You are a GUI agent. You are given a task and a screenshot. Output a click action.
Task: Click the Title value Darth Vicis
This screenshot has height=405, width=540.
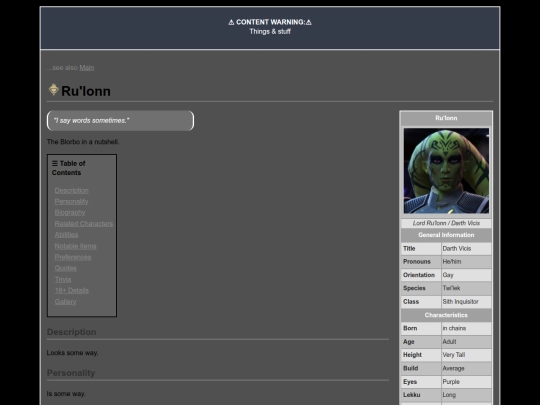pos(466,249)
